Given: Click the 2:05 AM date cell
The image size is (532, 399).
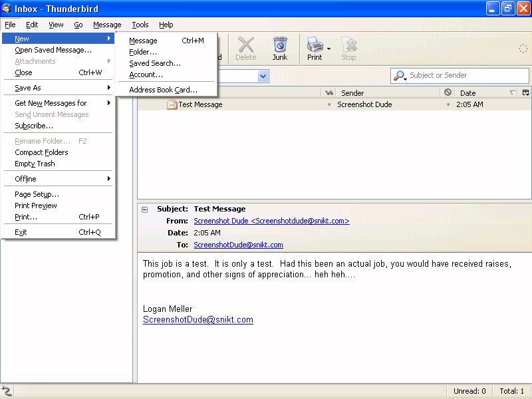Looking at the screenshot, I should (469, 104).
